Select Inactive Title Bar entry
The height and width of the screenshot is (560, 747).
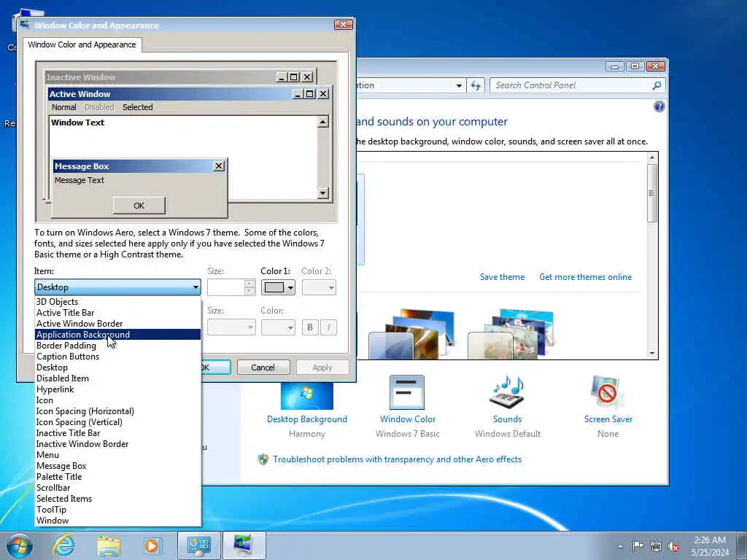point(117,433)
